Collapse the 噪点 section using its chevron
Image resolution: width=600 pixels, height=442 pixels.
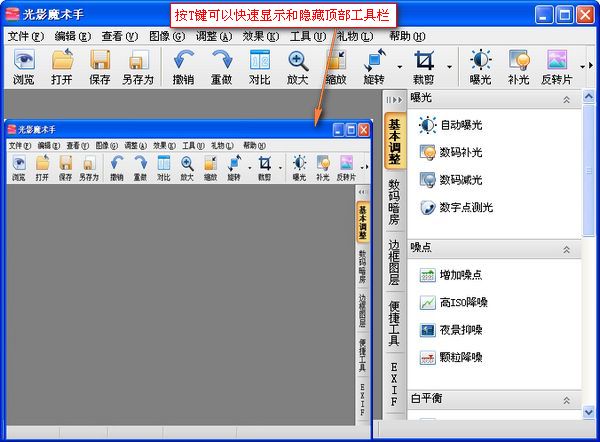point(567,248)
